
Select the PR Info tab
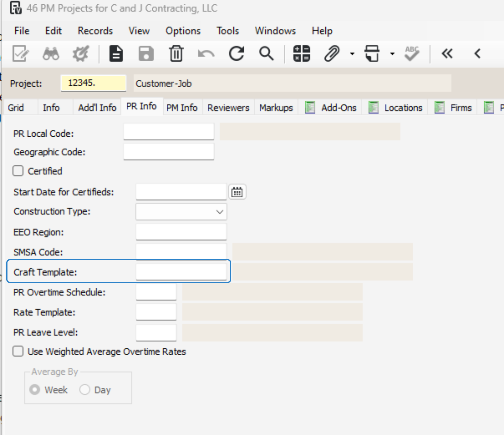point(142,106)
